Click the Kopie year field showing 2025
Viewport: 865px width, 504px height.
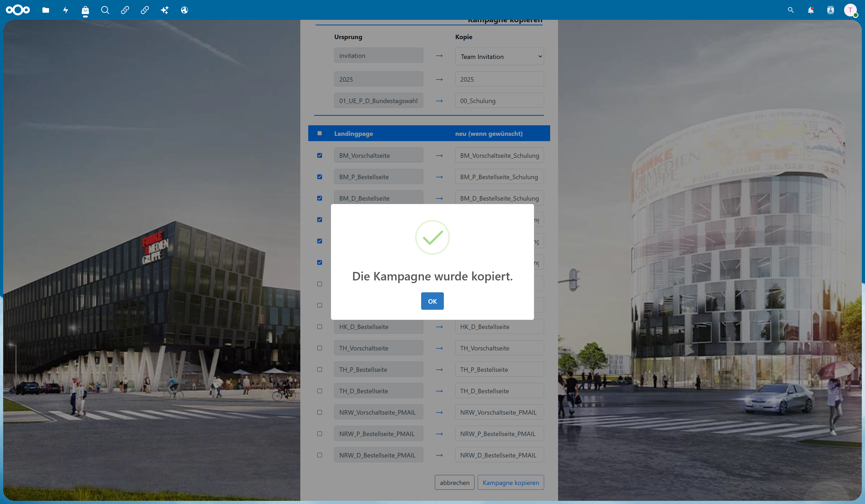(x=499, y=79)
